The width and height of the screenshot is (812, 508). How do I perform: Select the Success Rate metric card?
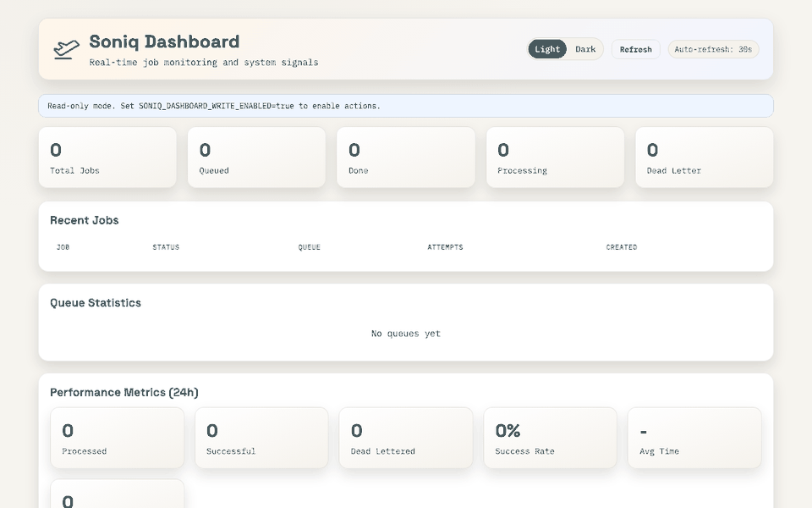(551, 438)
